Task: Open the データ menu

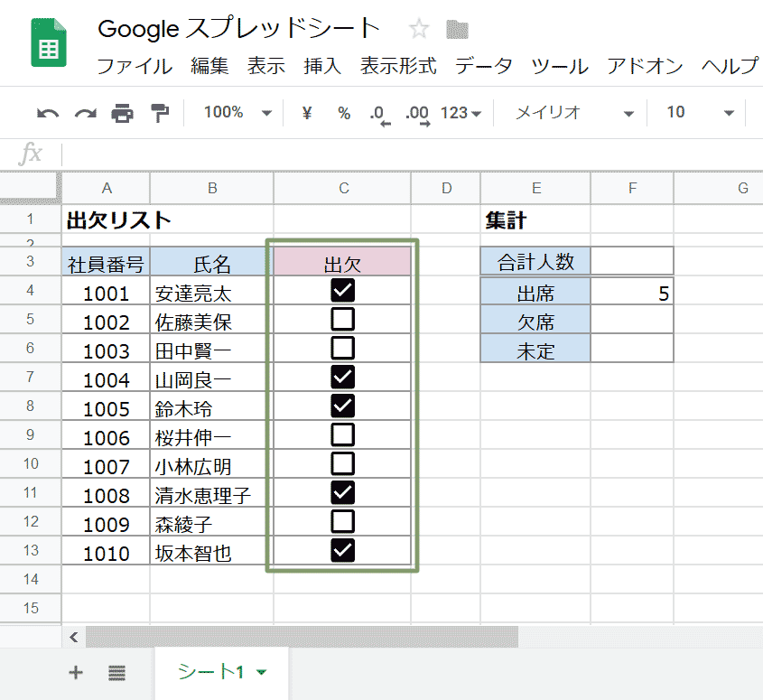Action: pos(484,67)
